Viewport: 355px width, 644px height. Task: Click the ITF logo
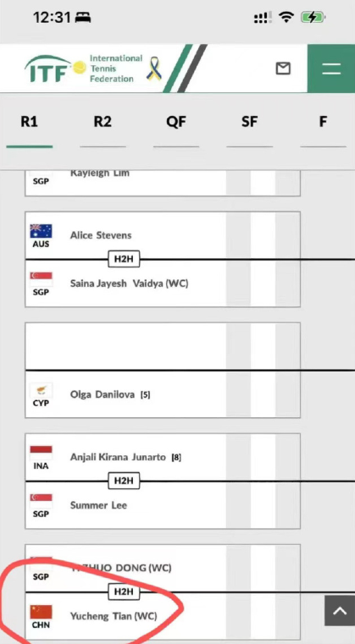(x=55, y=69)
